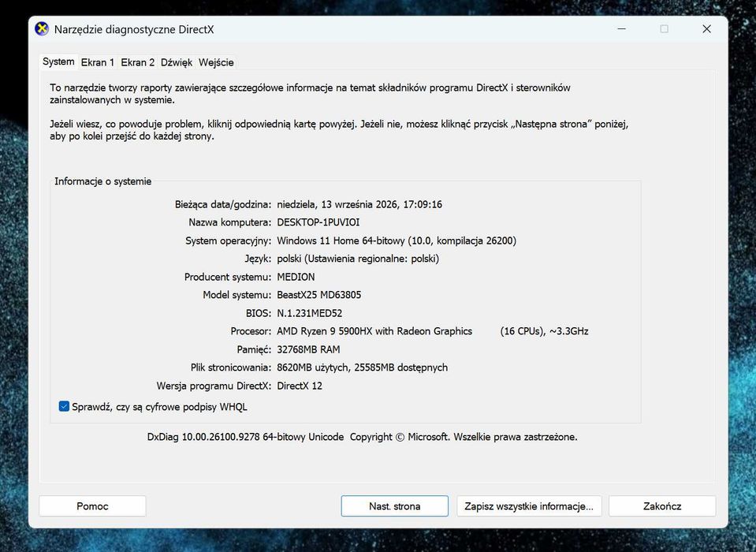The height and width of the screenshot is (552, 756).
Task: Click the DirectX icon in title bar
Action: coord(42,29)
